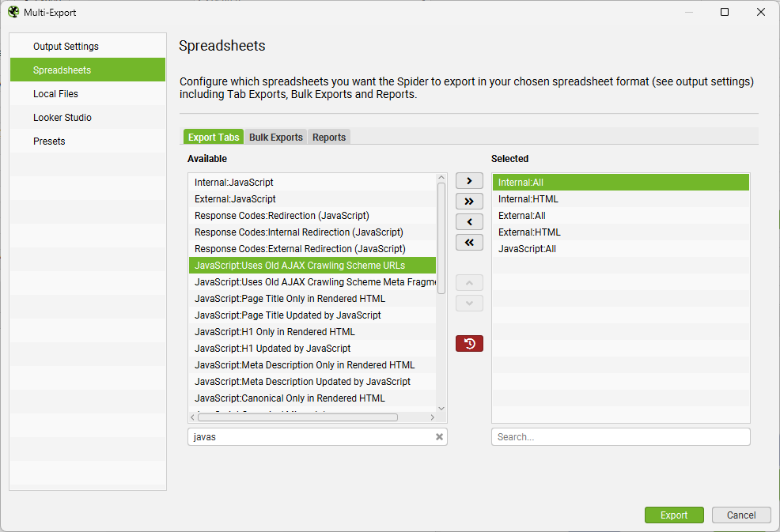Image resolution: width=780 pixels, height=532 pixels.
Task: Switch to the Bulk Exports tab
Action: point(275,137)
